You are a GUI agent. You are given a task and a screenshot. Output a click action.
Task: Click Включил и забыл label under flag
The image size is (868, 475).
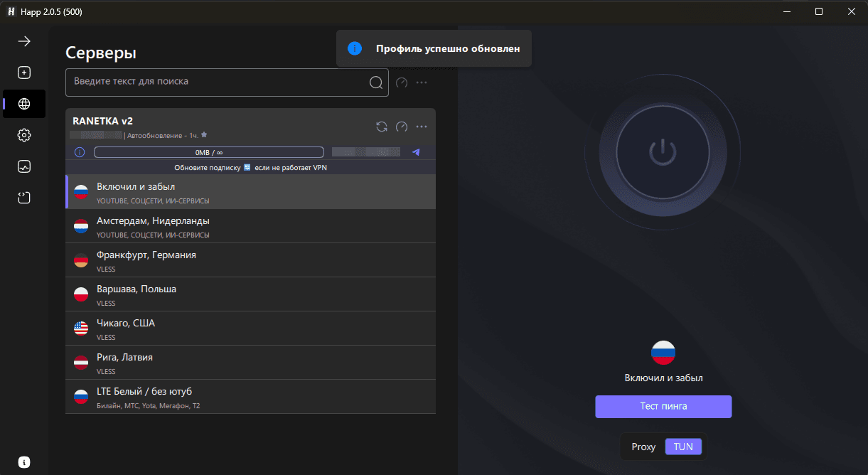[x=663, y=378]
